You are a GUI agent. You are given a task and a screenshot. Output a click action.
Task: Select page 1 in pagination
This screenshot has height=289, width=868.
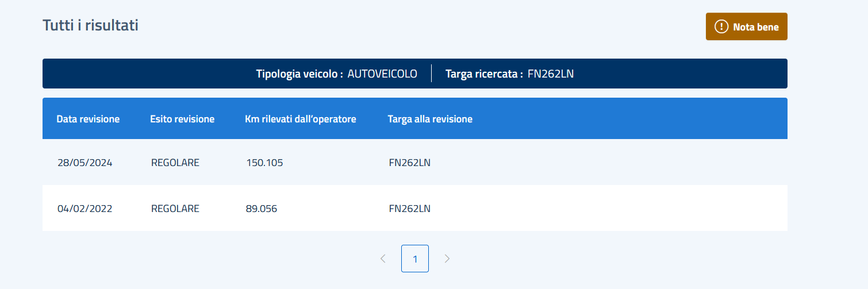tap(415, 259)
